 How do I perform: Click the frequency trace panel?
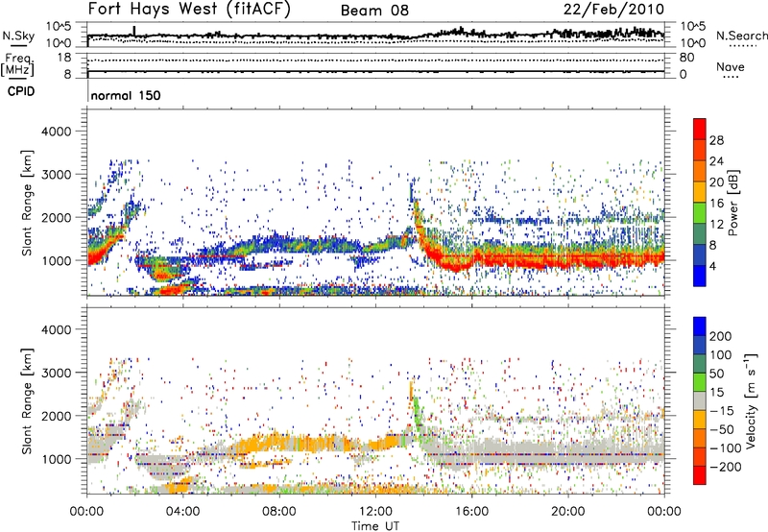[375, 65]
